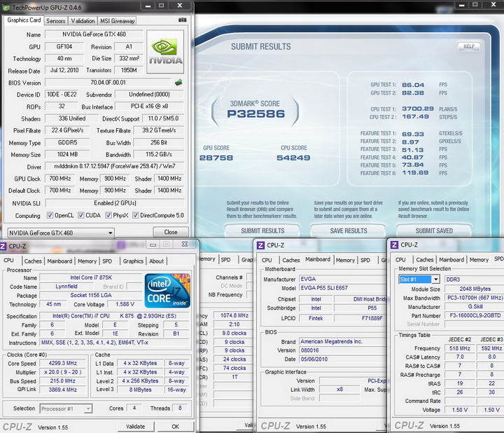
Task: Toggle the CUDA checkbox
Action: (80, 216)
